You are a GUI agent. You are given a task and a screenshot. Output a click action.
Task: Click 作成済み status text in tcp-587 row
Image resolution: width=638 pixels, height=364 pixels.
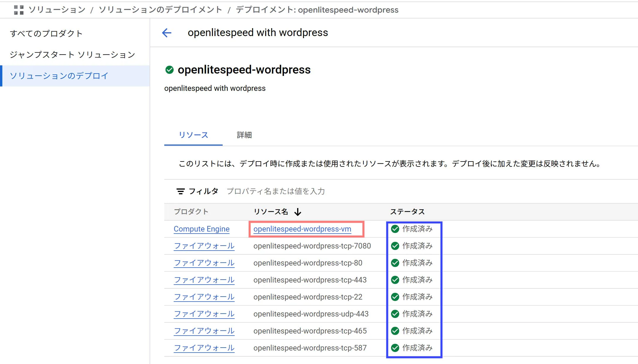pos(417,348)
